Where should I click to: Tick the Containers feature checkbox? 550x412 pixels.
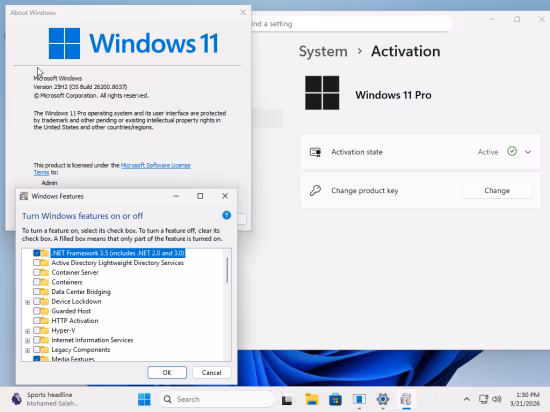[36, 282]
